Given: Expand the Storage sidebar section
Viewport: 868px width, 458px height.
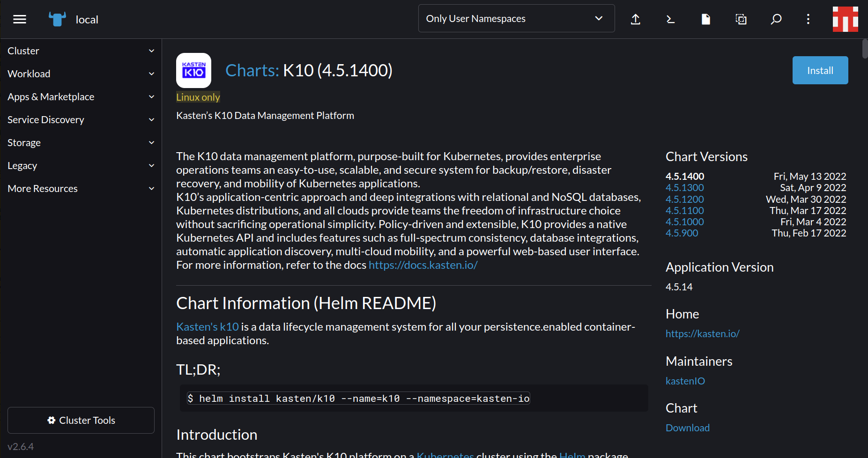Looking at the screenshot, I should coord(81,142).
